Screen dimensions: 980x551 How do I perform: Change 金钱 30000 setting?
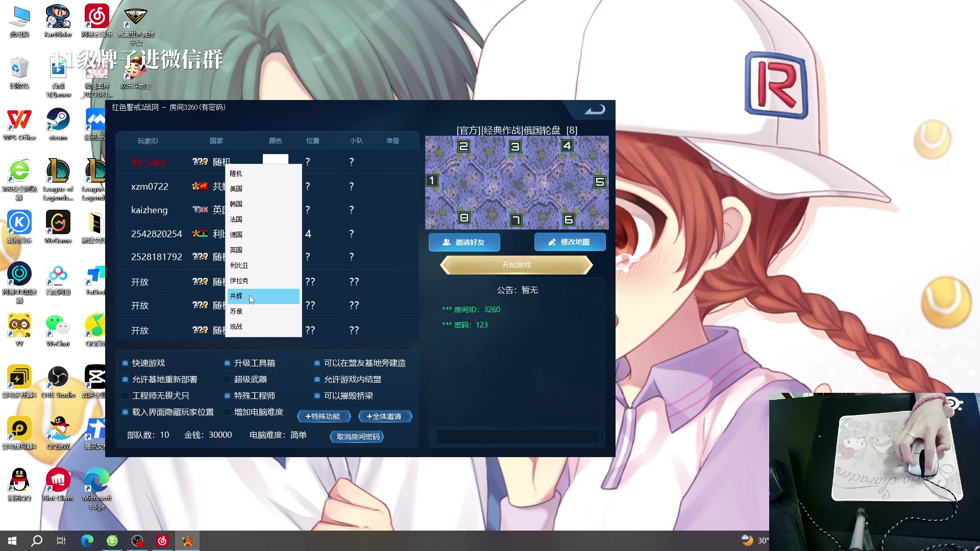click(x=220, y=435)
